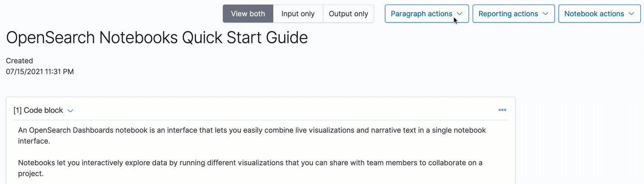Open the paragraph options three-dot icon
The image size is (644, 184).
coord(502,110)
